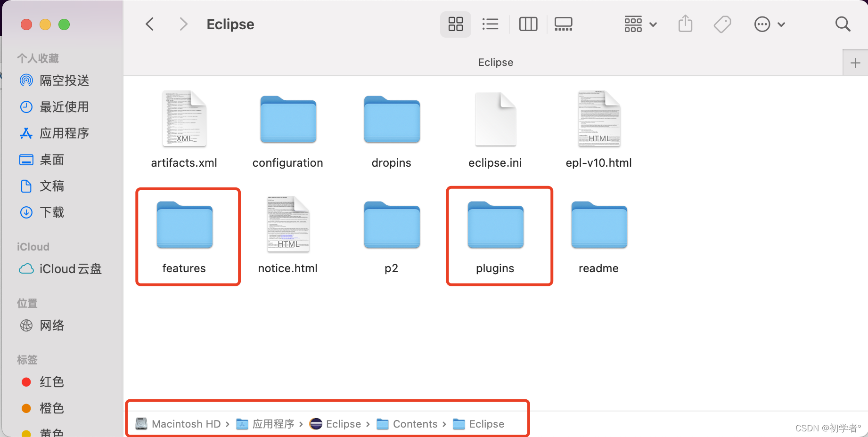Open iCloud Drive (iCloud云盘) in sidebar
This screenshot has height=437, width=868.
click(60, 269)
